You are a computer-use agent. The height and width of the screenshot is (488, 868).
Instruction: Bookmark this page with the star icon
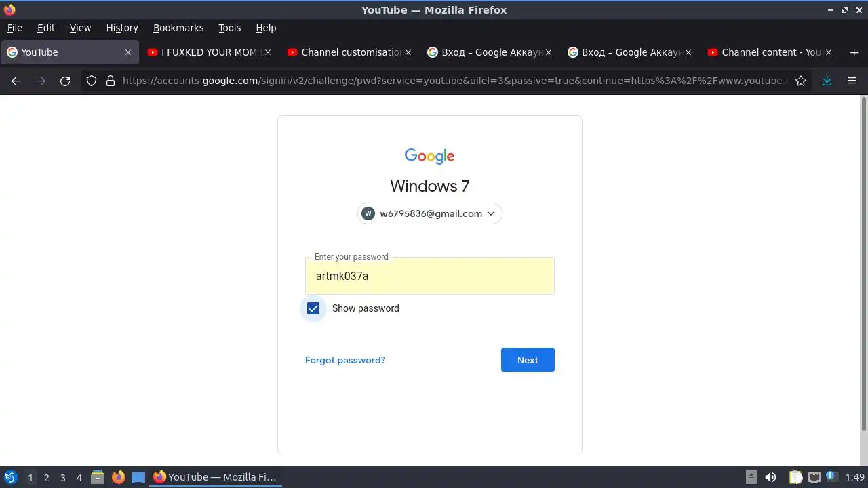(801, 81)
